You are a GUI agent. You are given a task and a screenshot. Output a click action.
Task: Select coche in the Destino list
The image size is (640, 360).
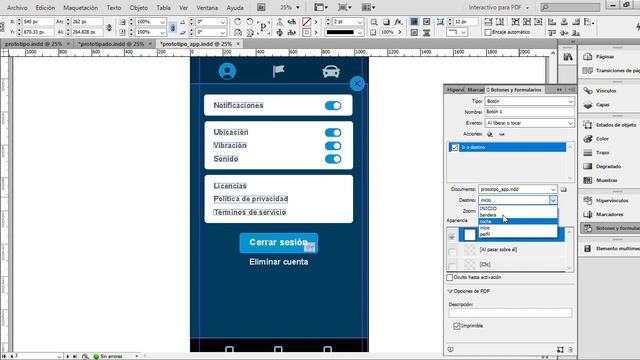click(x=518, y=222)
